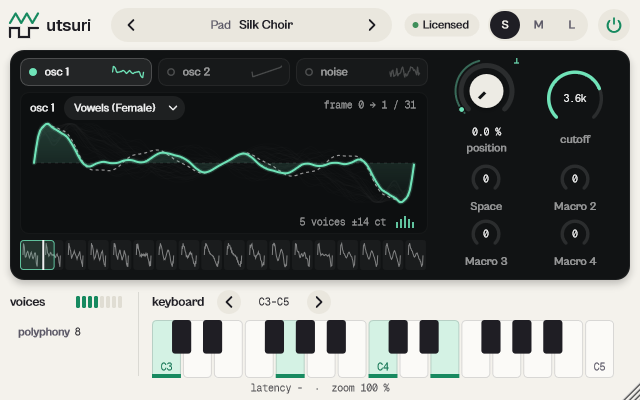This screenshot has width=640, height=400.
Task: Click the zoom 100 % readout
Action: 360,388
